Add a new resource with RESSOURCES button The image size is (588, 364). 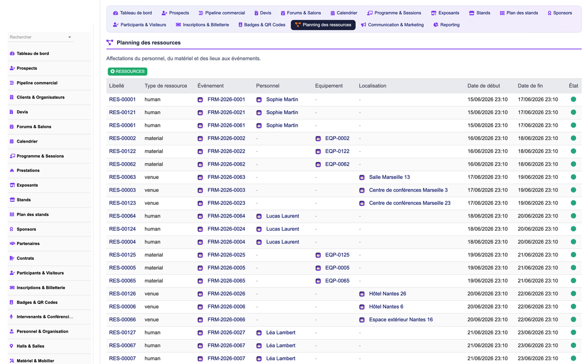127,72
